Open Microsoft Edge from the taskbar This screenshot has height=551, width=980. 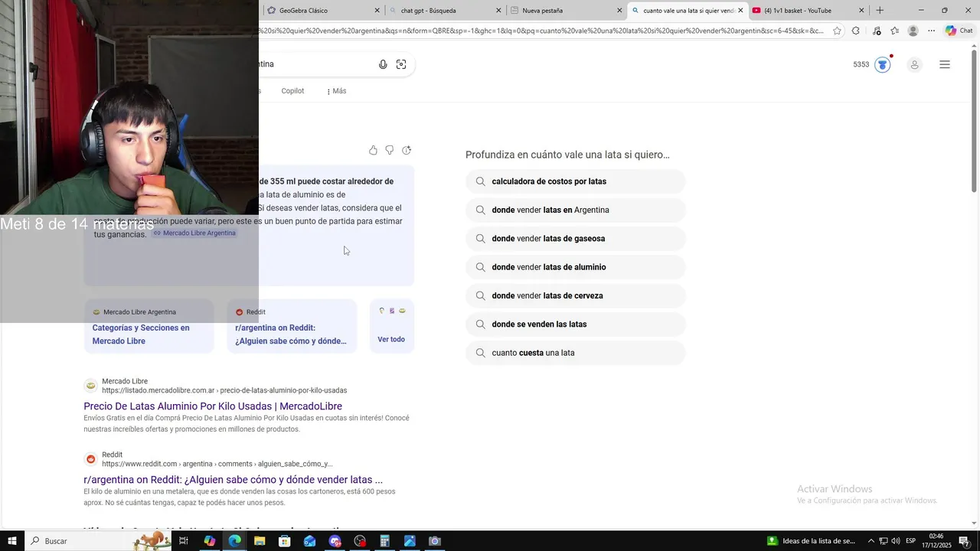234,541
